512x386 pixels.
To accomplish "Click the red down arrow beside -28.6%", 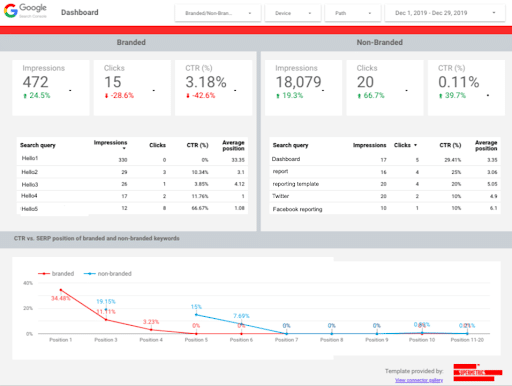I will pos(106,96).
